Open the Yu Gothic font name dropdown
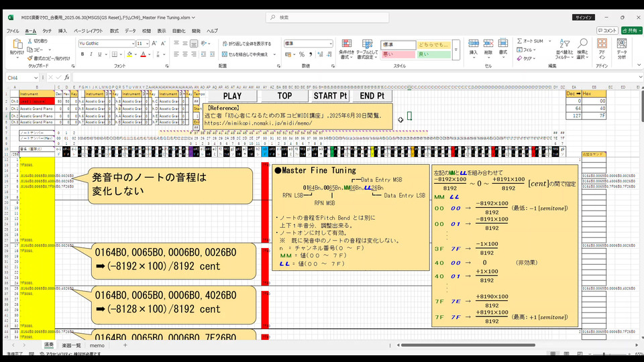 coord(131,44)
